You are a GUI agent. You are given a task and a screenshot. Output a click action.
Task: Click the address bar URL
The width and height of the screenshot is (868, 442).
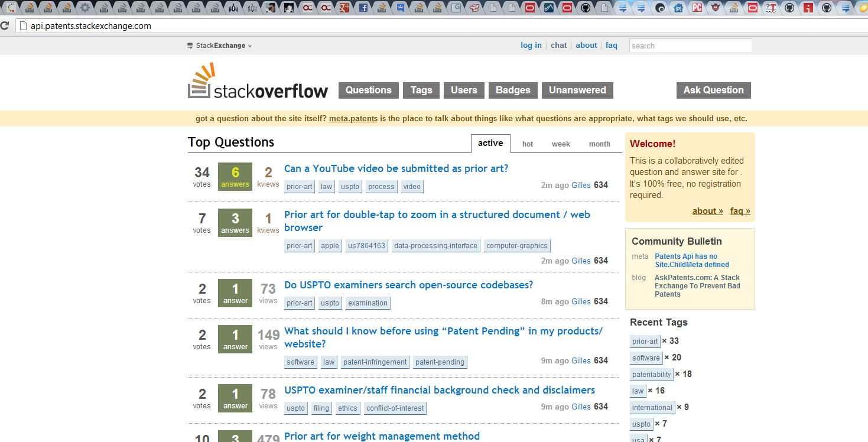coord(91,26)
